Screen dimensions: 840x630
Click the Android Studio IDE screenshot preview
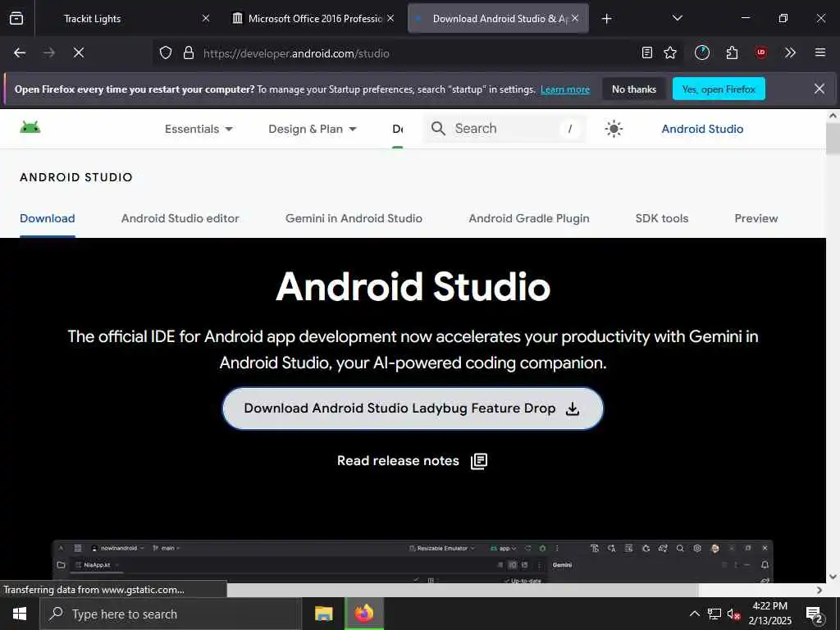413,561
